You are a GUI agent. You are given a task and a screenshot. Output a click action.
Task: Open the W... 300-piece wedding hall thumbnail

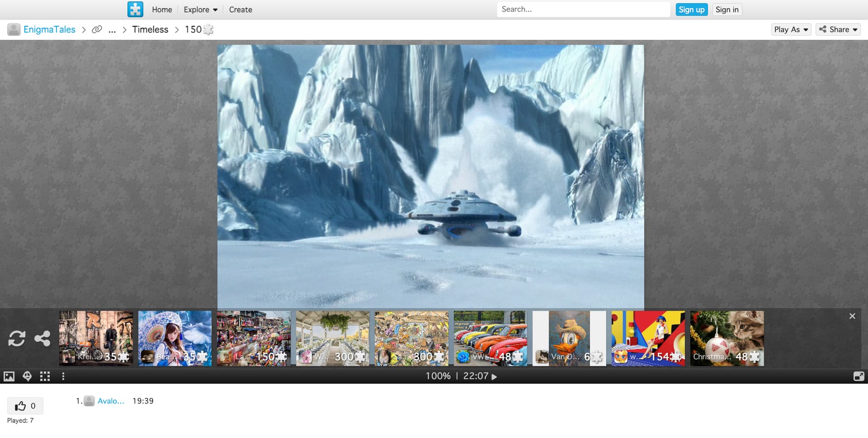333,338
